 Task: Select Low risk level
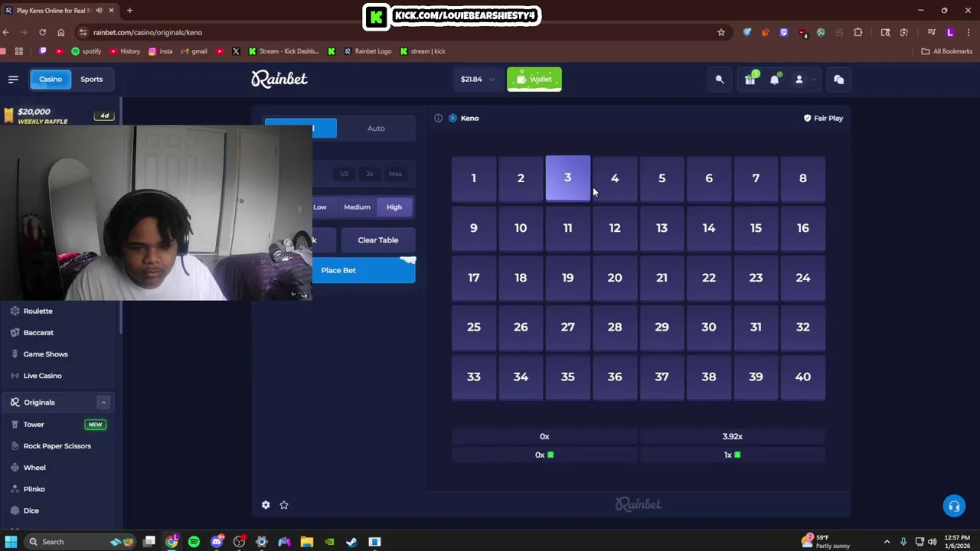tap(319, 207)
